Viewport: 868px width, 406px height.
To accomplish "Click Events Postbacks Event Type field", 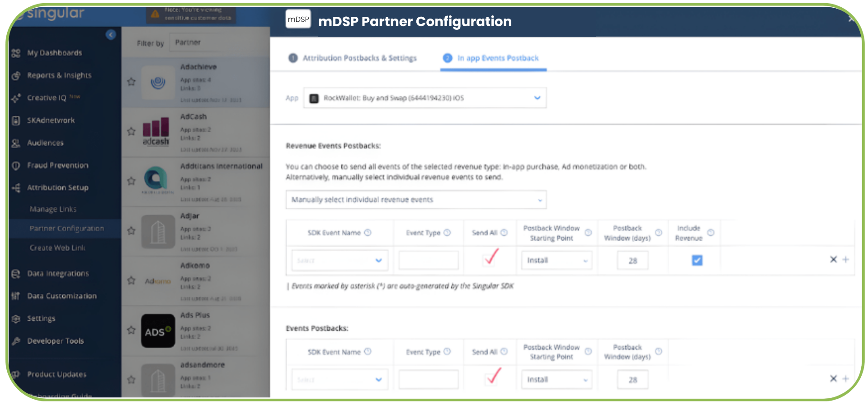I will [x=429, y=379].
